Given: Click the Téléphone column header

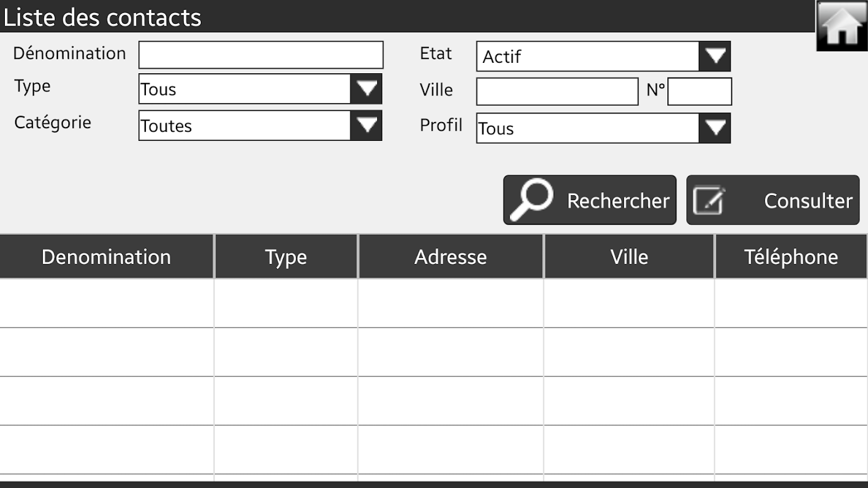Looking at the screenshot, I should point(790,257).
